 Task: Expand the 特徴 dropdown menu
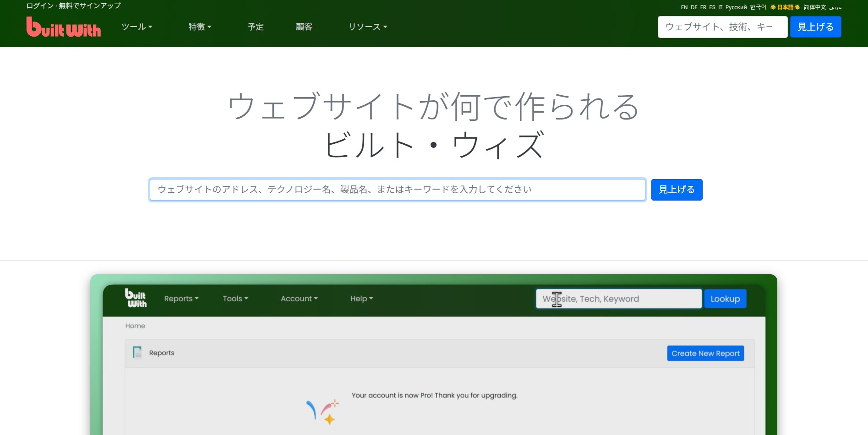coord(200,27)
